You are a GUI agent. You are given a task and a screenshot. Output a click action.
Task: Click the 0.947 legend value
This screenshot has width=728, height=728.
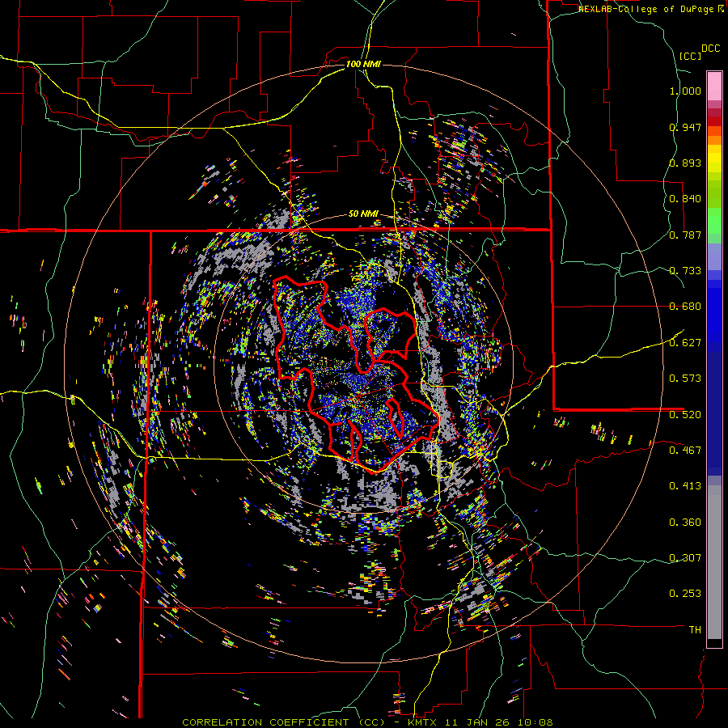[685, 127]
